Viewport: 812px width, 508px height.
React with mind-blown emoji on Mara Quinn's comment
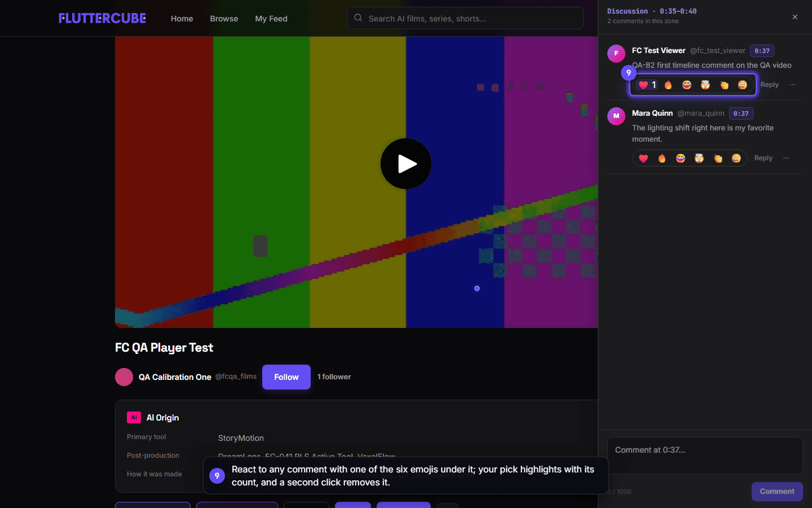(699, 158)
